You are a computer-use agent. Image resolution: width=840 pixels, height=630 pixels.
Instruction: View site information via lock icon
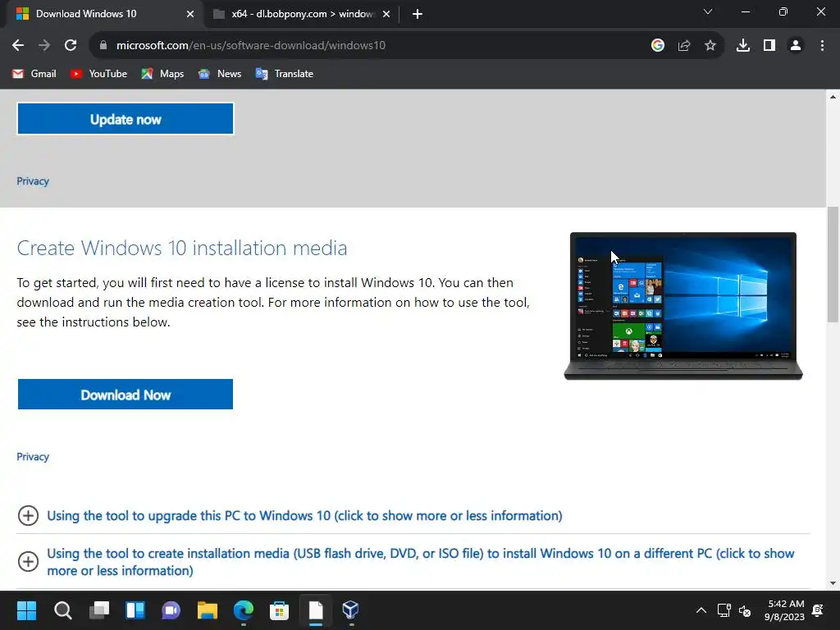coord(103,46)
